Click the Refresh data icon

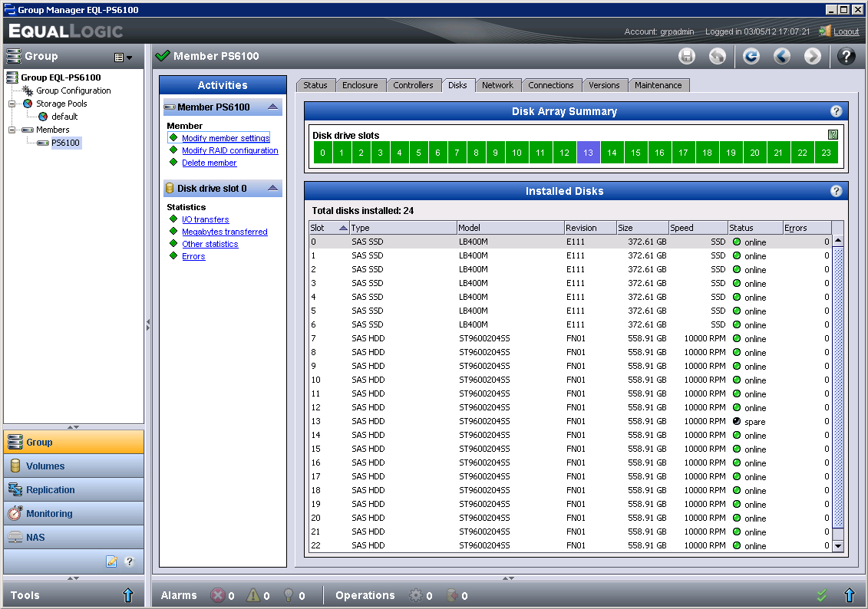pos(751,56)
